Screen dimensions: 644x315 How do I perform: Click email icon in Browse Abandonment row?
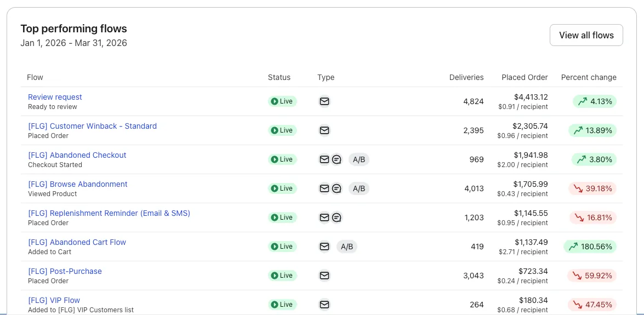[324, 188]
